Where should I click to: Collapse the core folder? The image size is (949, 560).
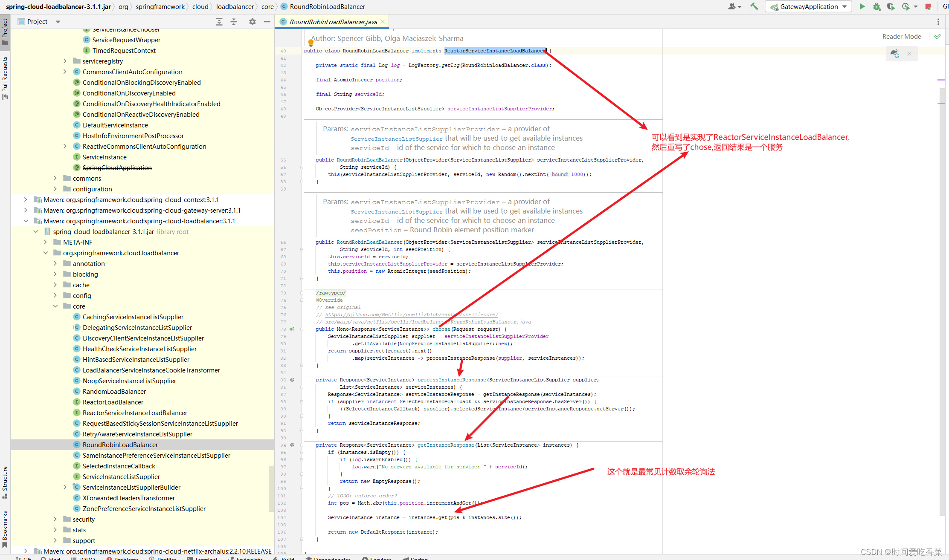point(55,306)
